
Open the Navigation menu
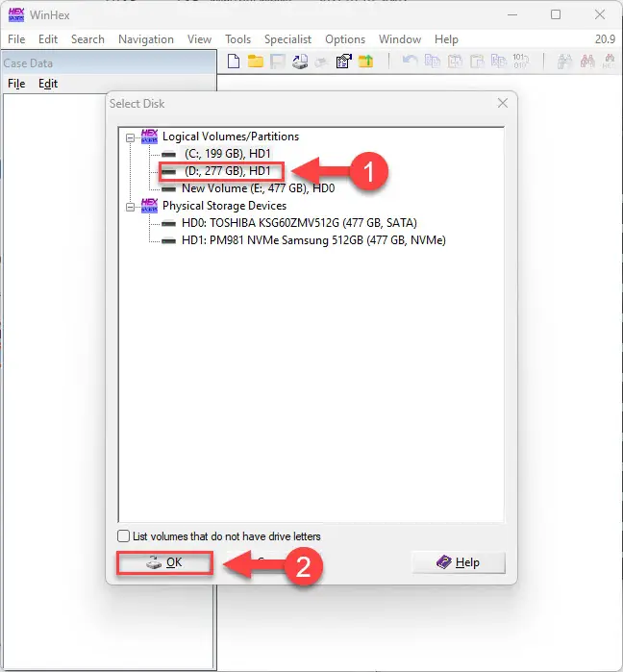point(146,39)
